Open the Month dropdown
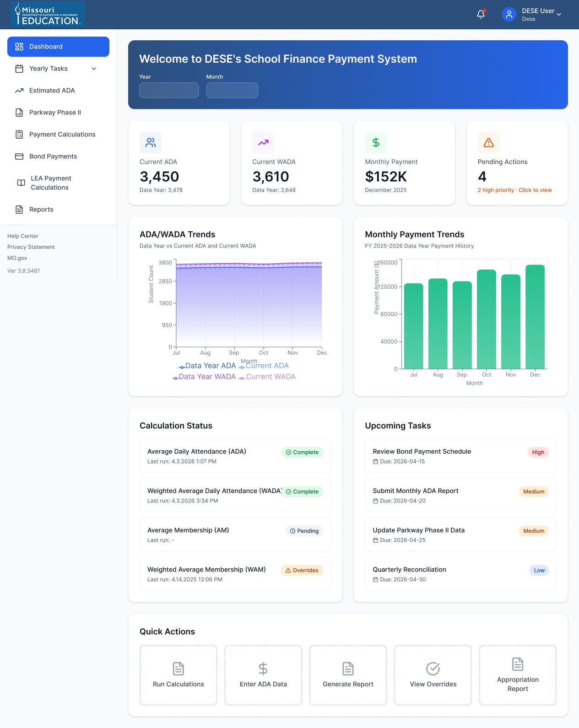The image size is (579, 728). click(x=232, y=90)
